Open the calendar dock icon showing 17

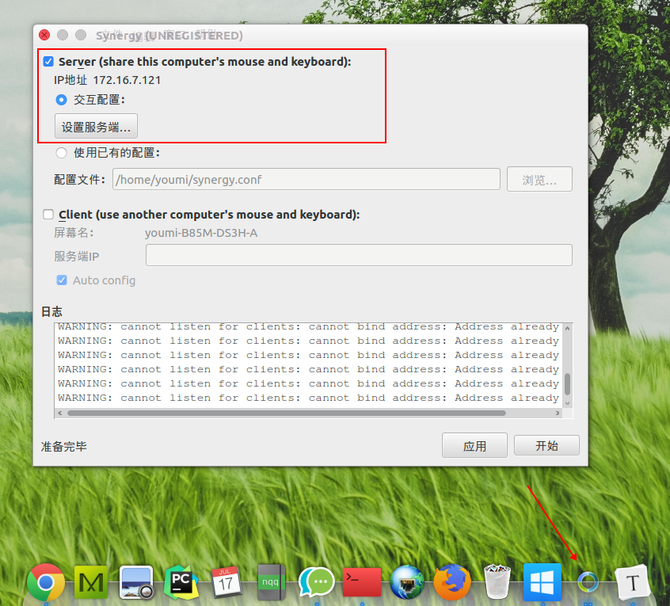click(226, 582)
